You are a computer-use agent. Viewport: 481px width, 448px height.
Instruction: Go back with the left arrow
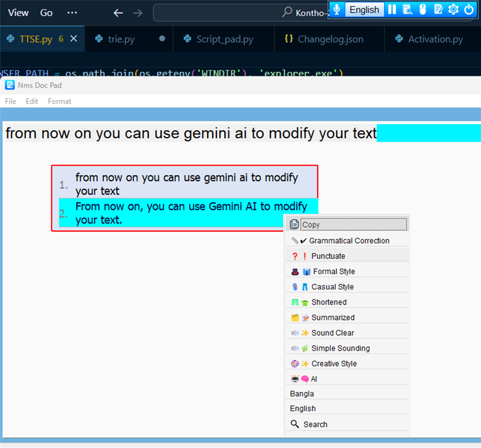pos(118,13)
